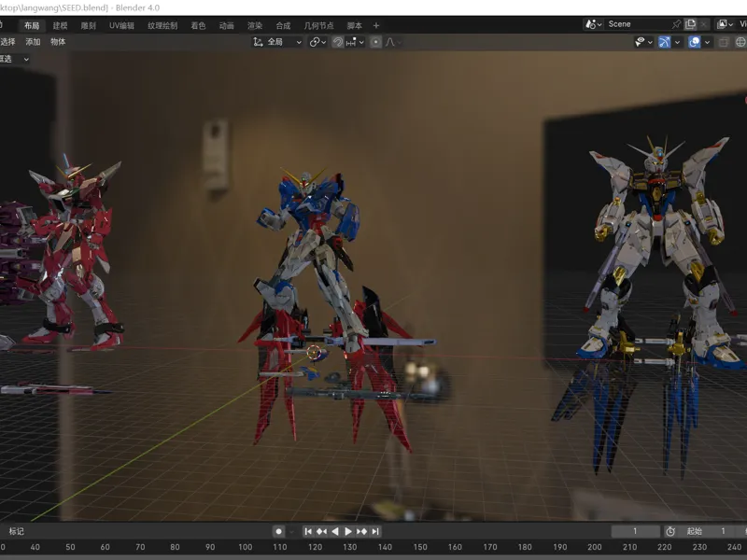Open the selection mode dropdown below 选择
Screen dimensions: 747x560
(x=15, y=59)
